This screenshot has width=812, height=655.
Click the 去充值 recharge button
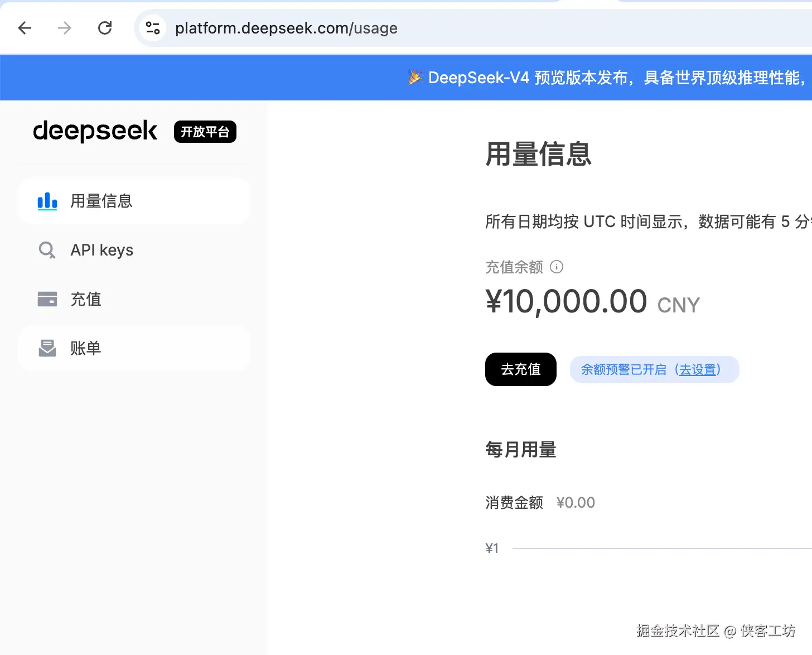(x=520, y=369)
